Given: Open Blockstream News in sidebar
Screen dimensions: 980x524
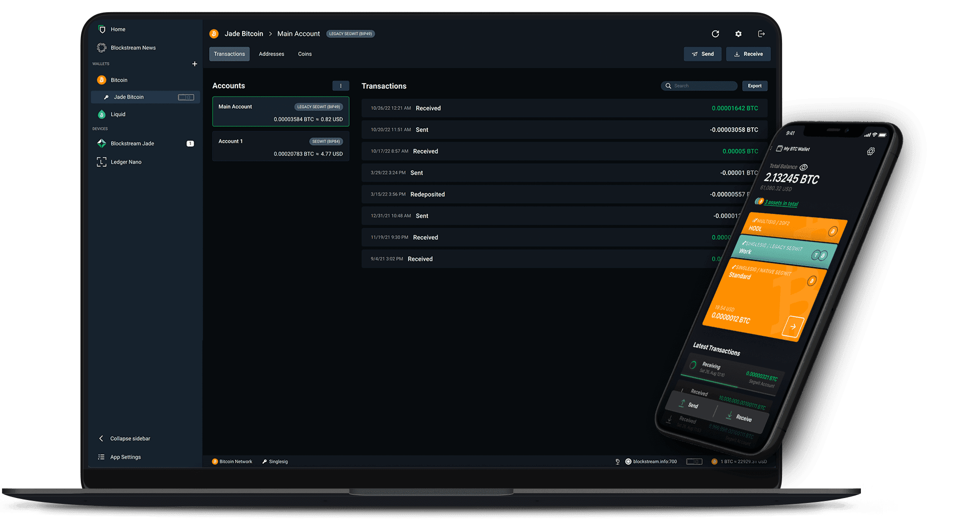Looking at the screenshot, I should click(127, 48).
